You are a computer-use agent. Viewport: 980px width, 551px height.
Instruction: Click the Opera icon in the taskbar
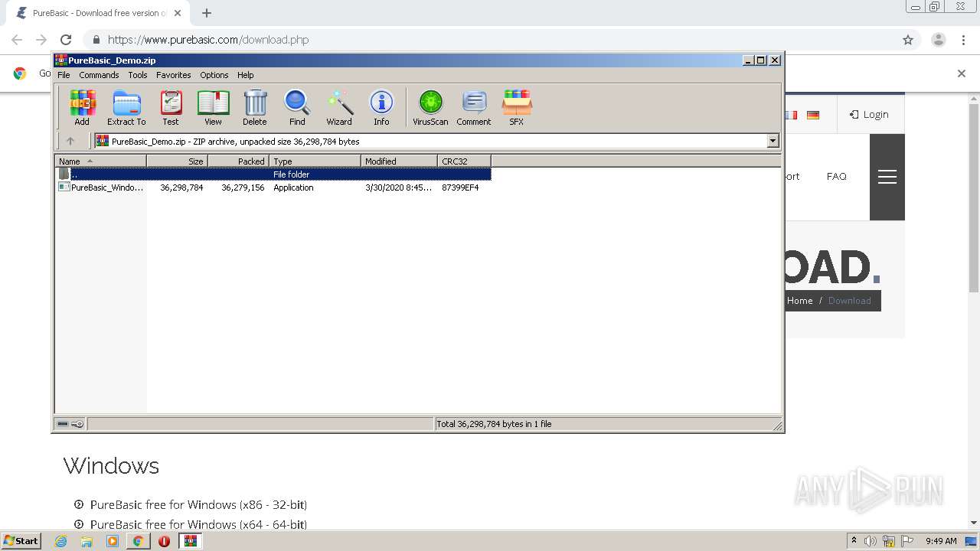(164, 541)
